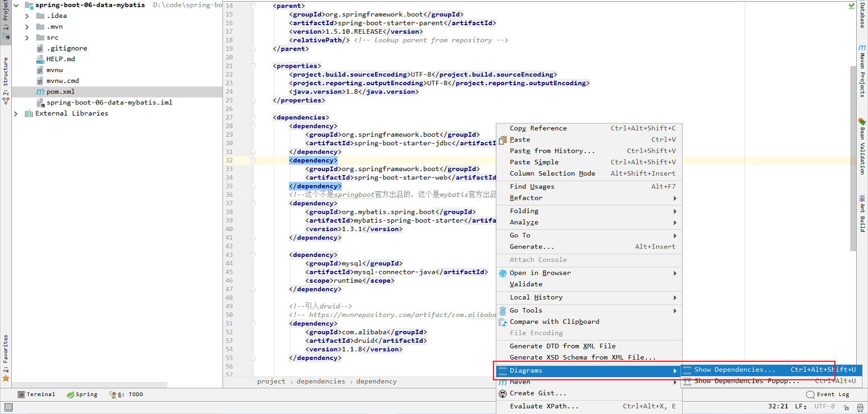
Task: Select Diagrams menu item
Action: click(589, 371)
